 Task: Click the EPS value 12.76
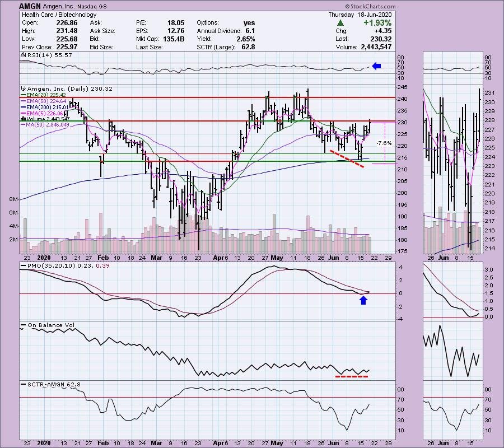coord(176,31)
